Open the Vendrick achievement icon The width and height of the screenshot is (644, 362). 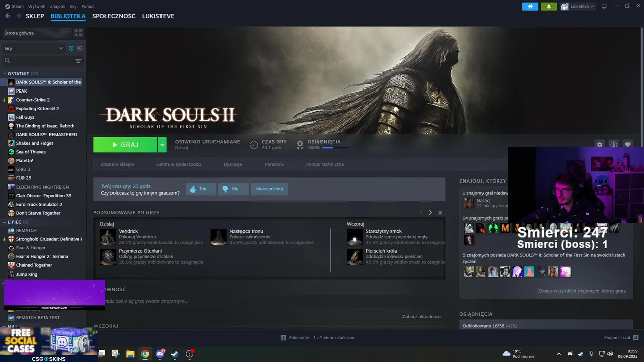point(108,237)
